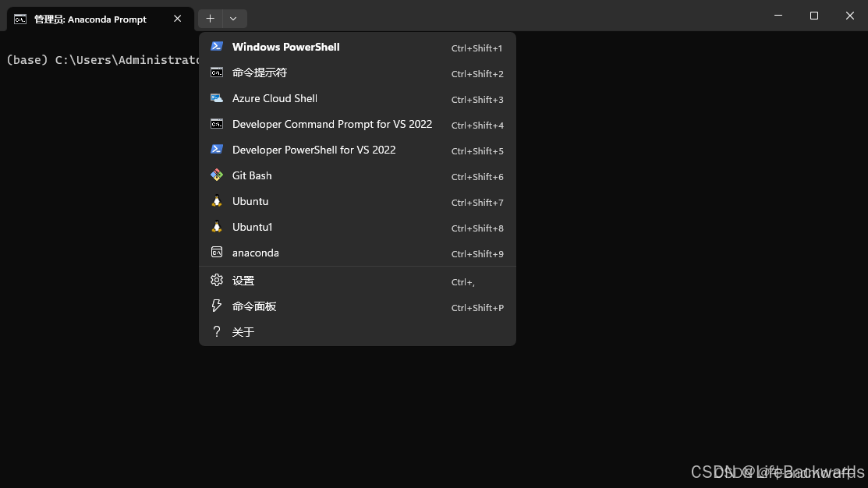Screen dimensions: 868x488
Task: Click the question mark icon beside 关于
Action: click(x=217, y=331)
